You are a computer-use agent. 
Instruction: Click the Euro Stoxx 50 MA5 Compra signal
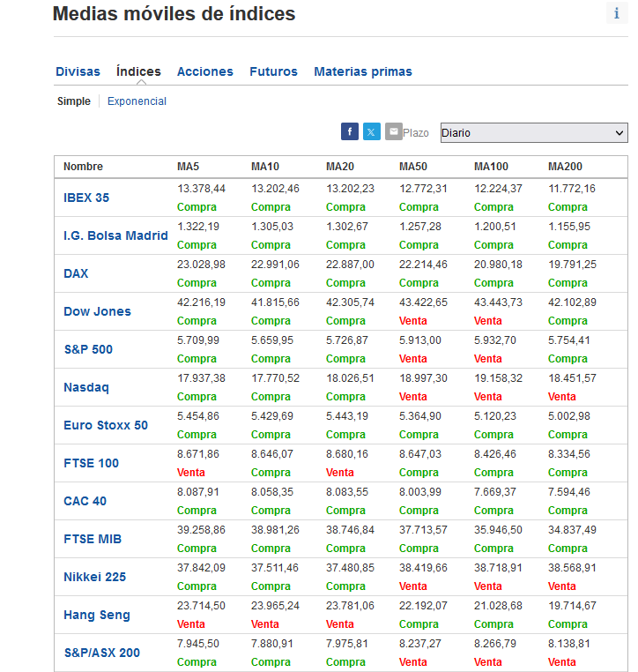(197, 435)
